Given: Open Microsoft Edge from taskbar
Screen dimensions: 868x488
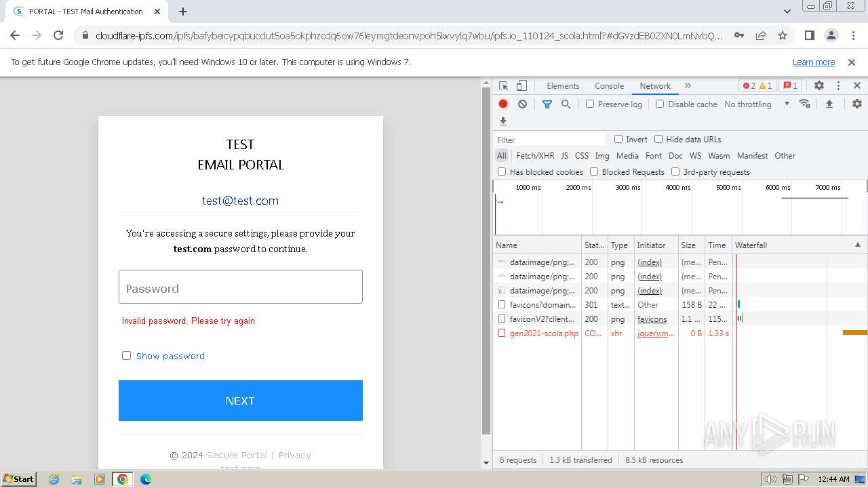Looking at the screenshot, I should [x=145, y=479].
